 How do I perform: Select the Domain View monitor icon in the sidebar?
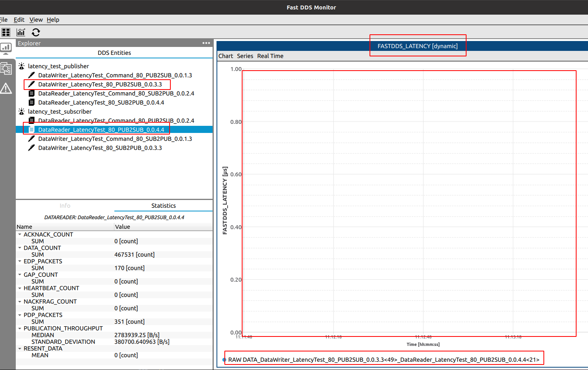6,48
